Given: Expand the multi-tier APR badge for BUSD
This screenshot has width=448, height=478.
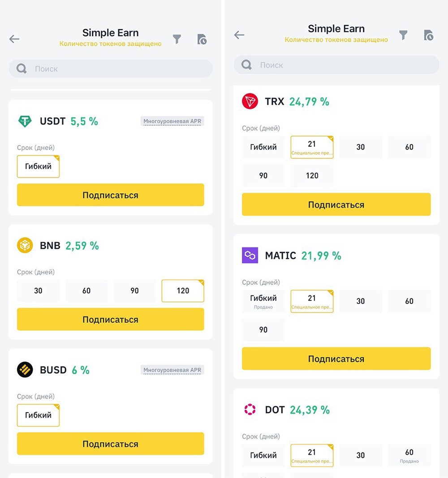Looking at the screenshot, I should [172, 370].
